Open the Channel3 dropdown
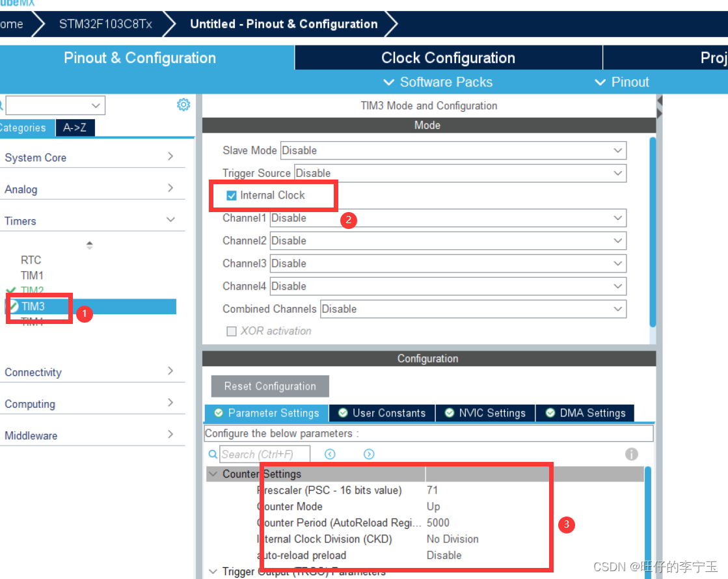Viewport: 728px width, 579px height. pyautogui.click(x=448, y=263)
